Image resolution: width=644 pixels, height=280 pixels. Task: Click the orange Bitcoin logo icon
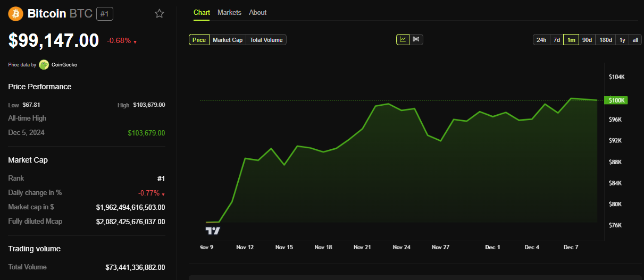coord(15,13)
